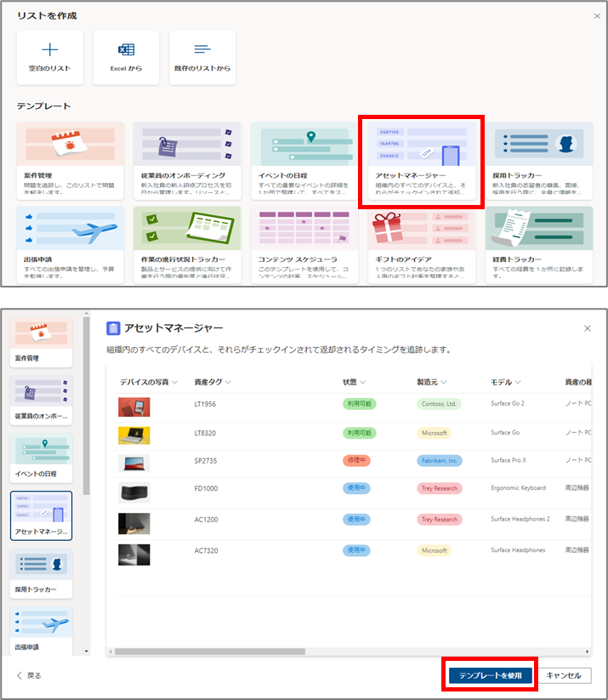
Task: Click 使用中 status badge for FD1000
Action: pyautogui.click(x=356, y=488)
